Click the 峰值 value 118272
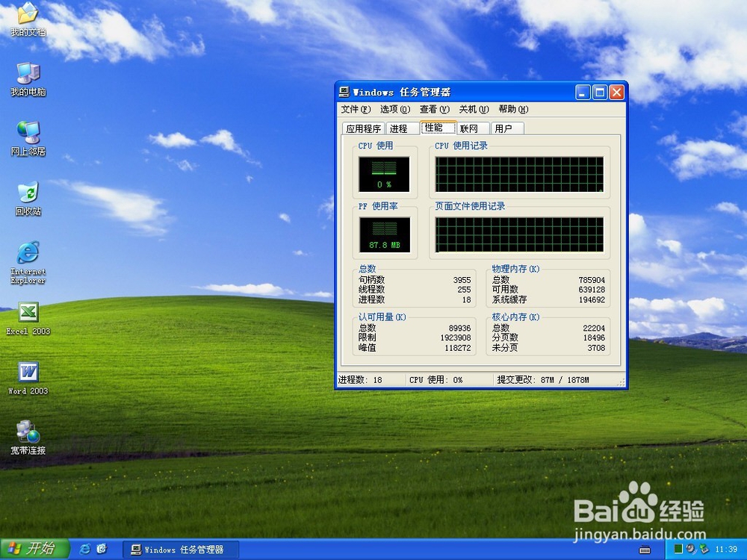This screenshot has height=560, width=747. click(x=457, y=348)
